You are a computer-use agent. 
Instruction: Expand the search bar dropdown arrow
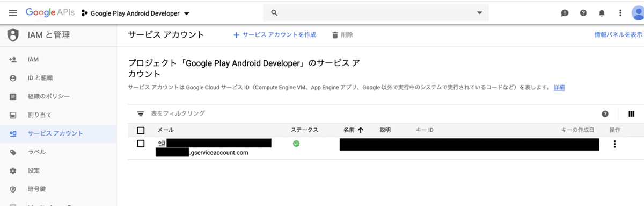click(x=479, y=12)
